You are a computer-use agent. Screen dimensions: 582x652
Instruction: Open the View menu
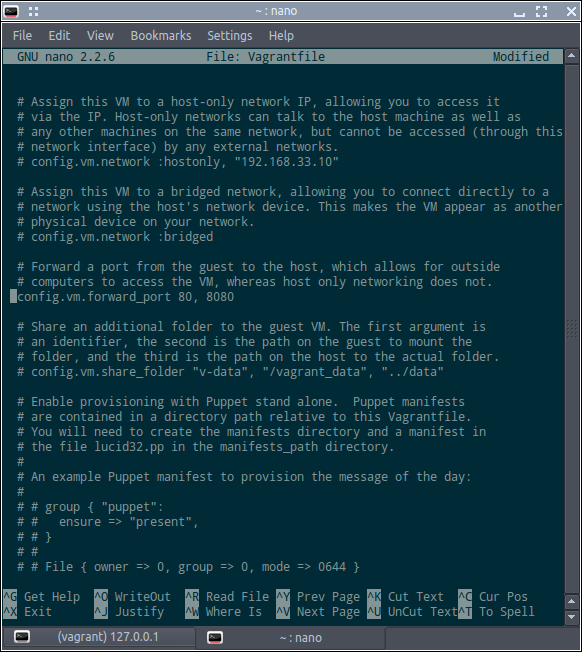click(x=100, y=36)
